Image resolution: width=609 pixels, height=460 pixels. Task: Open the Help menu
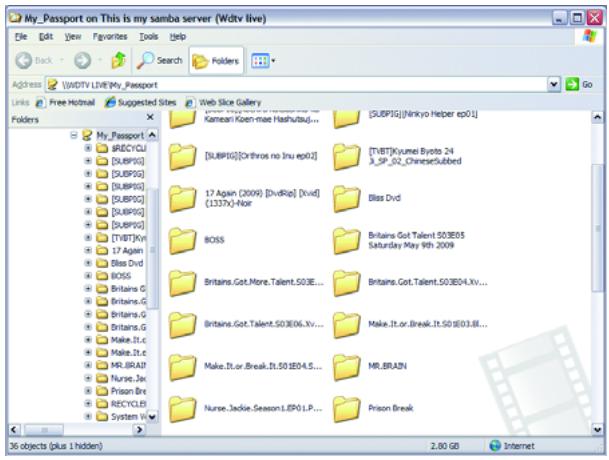(x=178, y=37)
